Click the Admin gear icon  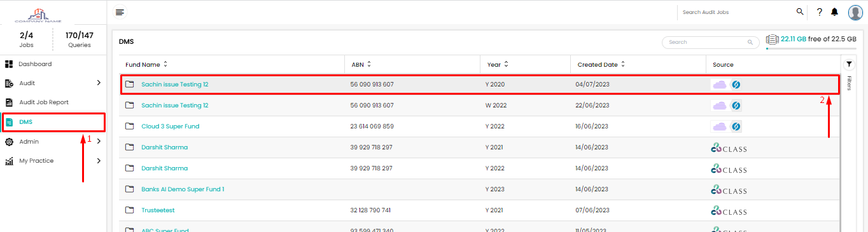(9, 142)
